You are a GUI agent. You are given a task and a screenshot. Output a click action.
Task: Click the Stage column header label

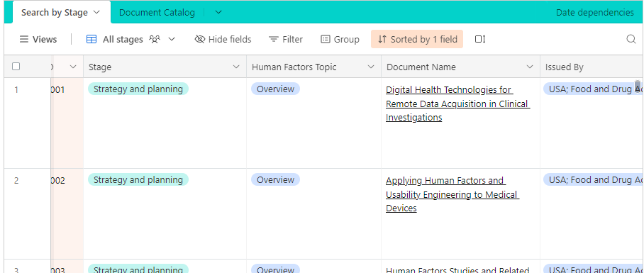pyautogui.click(x=100, y=67)
